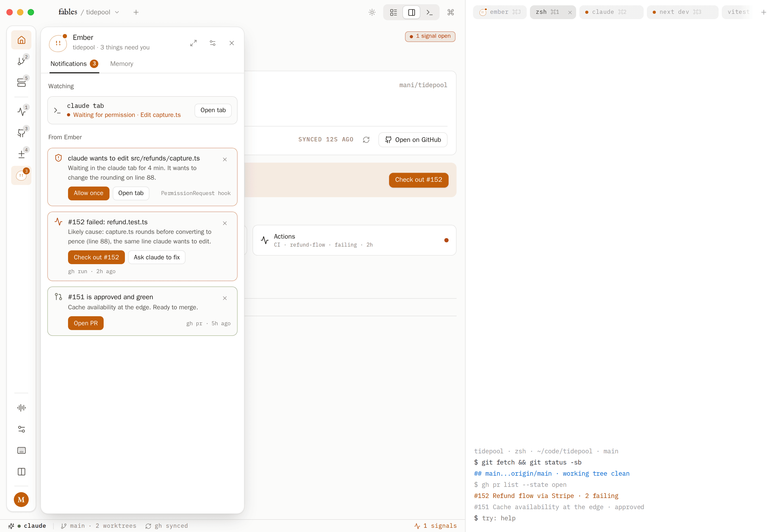Expand the Ember panel to full size
Viewport: 776px width, 532px height.
(194, 43)
